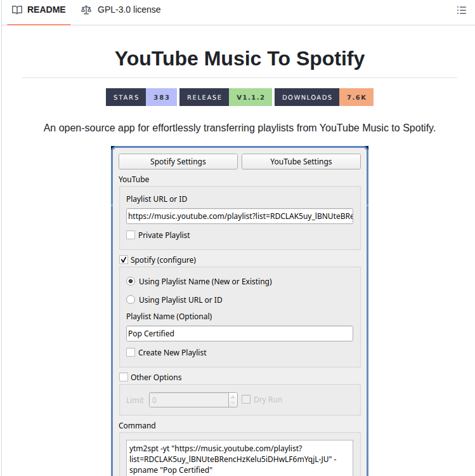The image size is (475, 476).
Task: Click the Stars 383 badge
Action: (x=141, y=97)
